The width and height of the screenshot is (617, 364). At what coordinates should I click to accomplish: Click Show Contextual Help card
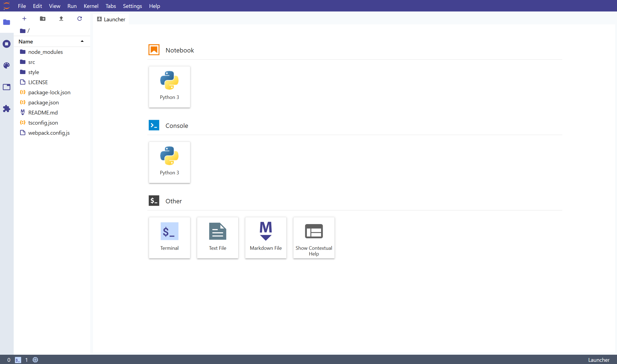tap(314, 237)
